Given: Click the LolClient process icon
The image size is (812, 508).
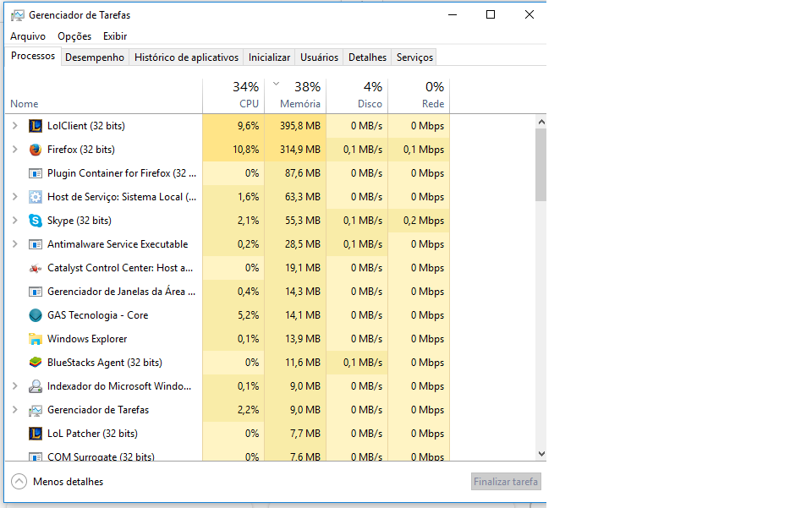Looking at the screenshot, I should (36, 126).
